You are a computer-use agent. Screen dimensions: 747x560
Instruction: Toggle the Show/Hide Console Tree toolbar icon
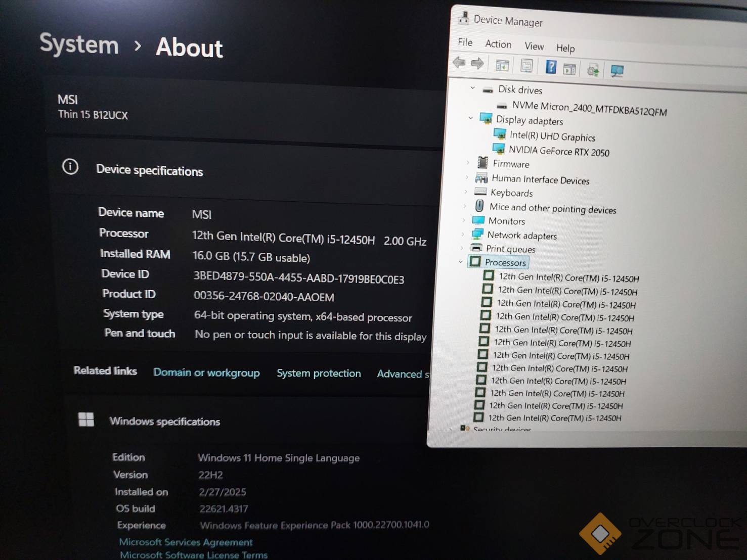click(x=502, y=65)
